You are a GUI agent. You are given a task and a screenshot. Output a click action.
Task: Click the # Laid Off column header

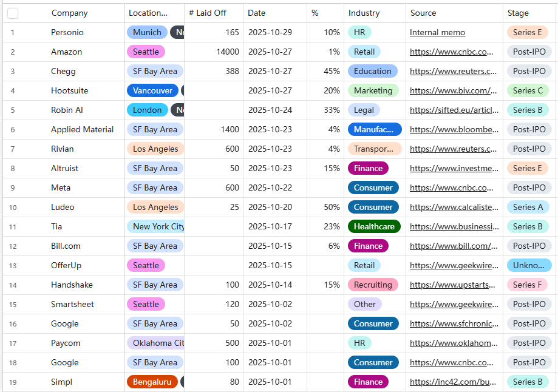(x=208, y=13)
